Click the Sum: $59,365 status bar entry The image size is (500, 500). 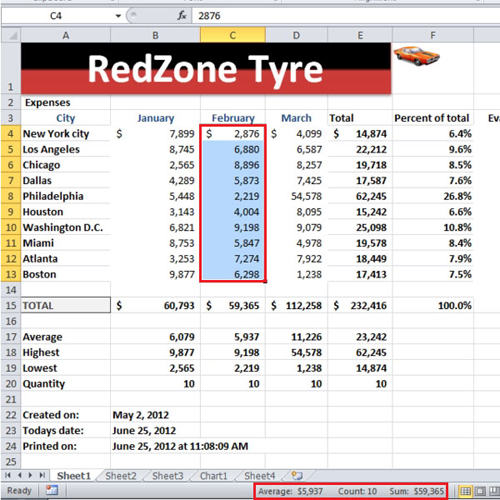click(x=417, y=491)
